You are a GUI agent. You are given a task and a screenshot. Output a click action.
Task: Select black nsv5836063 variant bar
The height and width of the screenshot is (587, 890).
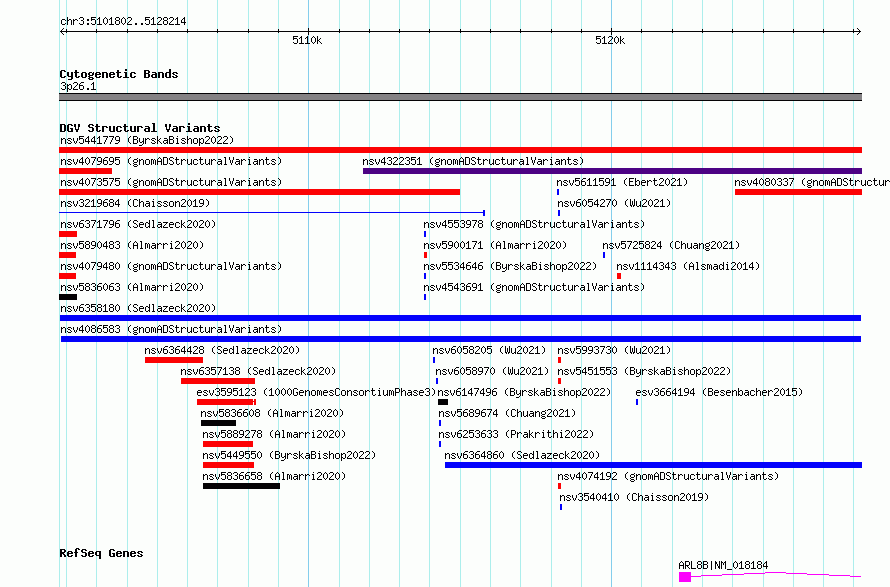coord(68,297)
